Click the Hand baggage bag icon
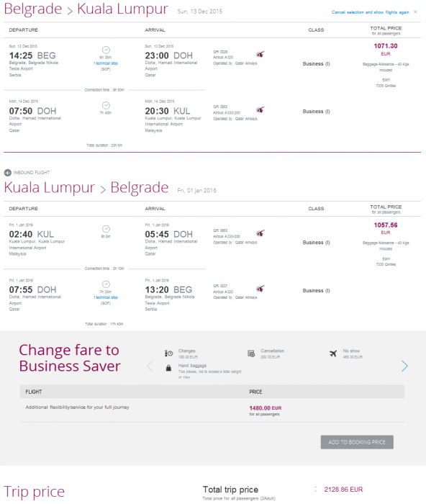 (168, 368)
